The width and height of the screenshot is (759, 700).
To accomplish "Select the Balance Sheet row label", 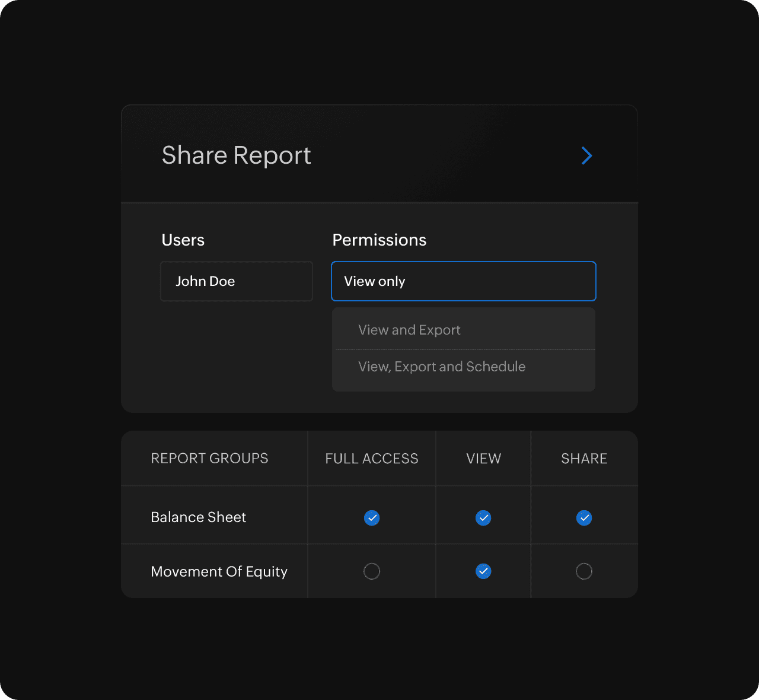I will pyautogui.click(x=198, y=517).
